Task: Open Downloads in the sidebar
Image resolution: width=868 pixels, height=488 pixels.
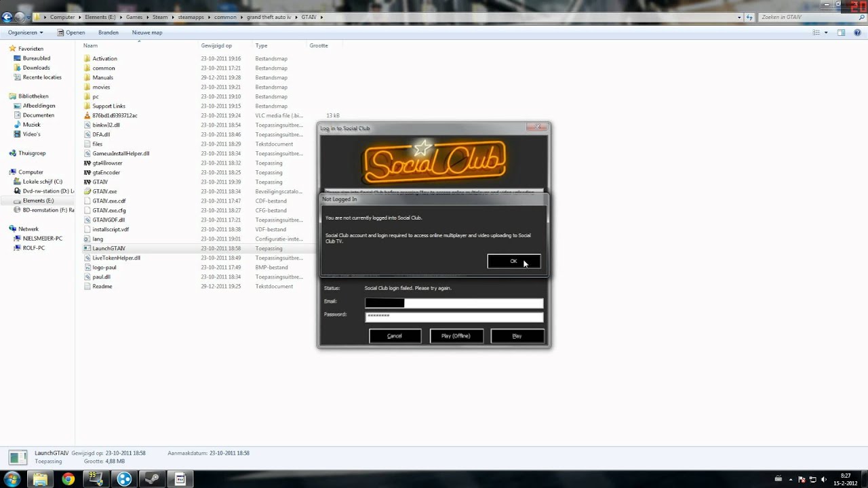Action: tap(36, 68)
